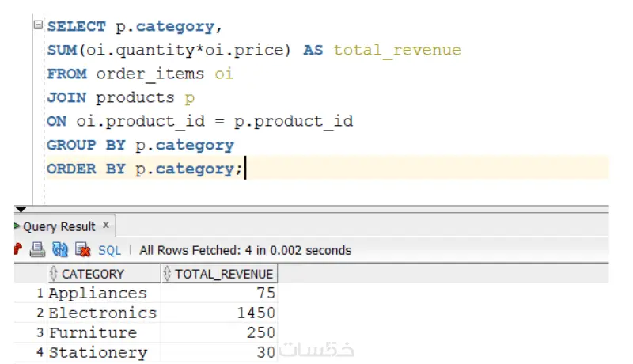633x364 pixels.
Task: Select the Furniture cell
Action: (104, 332)
